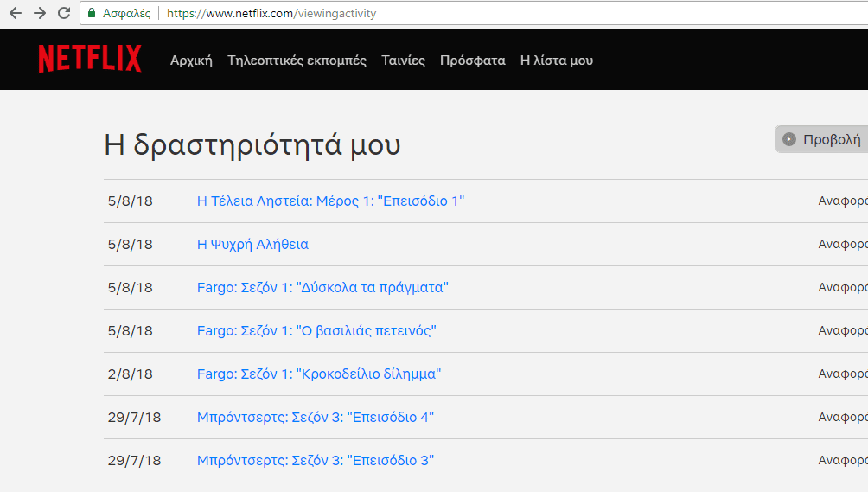The width and height of the screenshot is (868, 492).
Task: Reload the page with refresh icon
Action: coord(64,13)
